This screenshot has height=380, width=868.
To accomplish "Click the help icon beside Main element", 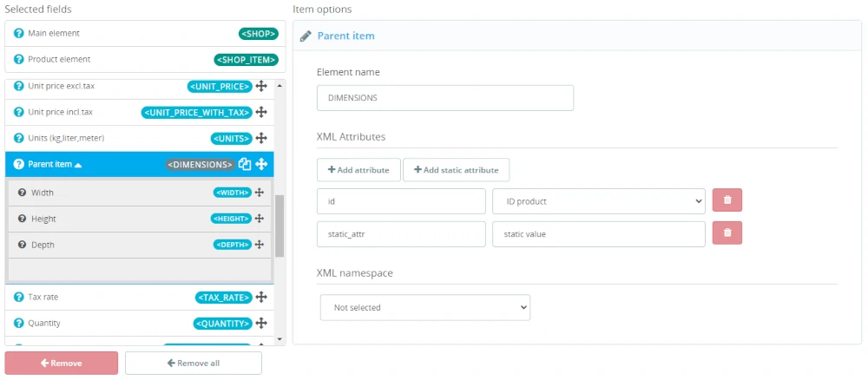I will (x=19, y=34).
